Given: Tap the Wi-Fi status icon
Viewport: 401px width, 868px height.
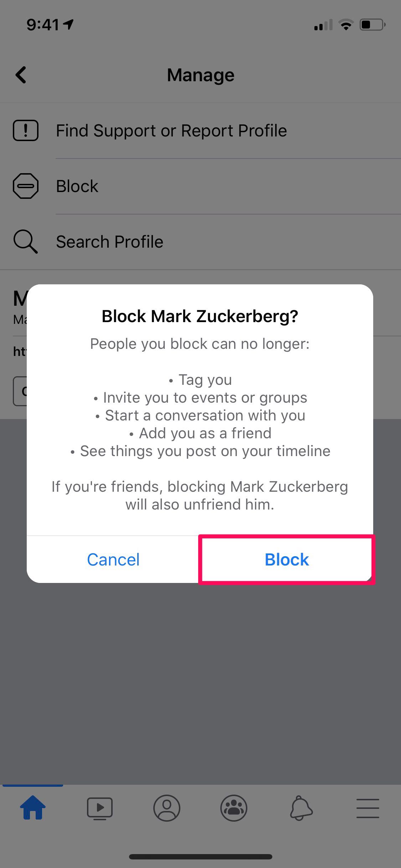Looking at the screenshot, I should pos(346,25).
